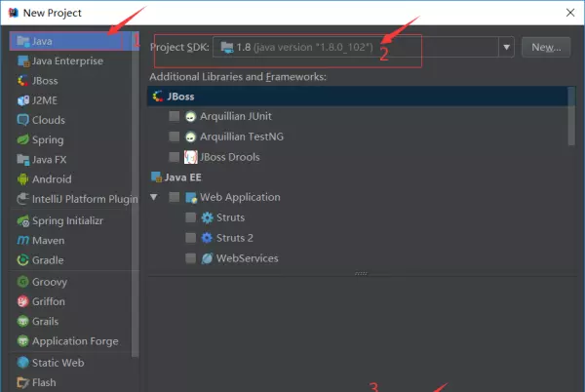Viewport: 585px width, 392px height.
Task: Click the WebServices text label
Action: tap(248, 258)
